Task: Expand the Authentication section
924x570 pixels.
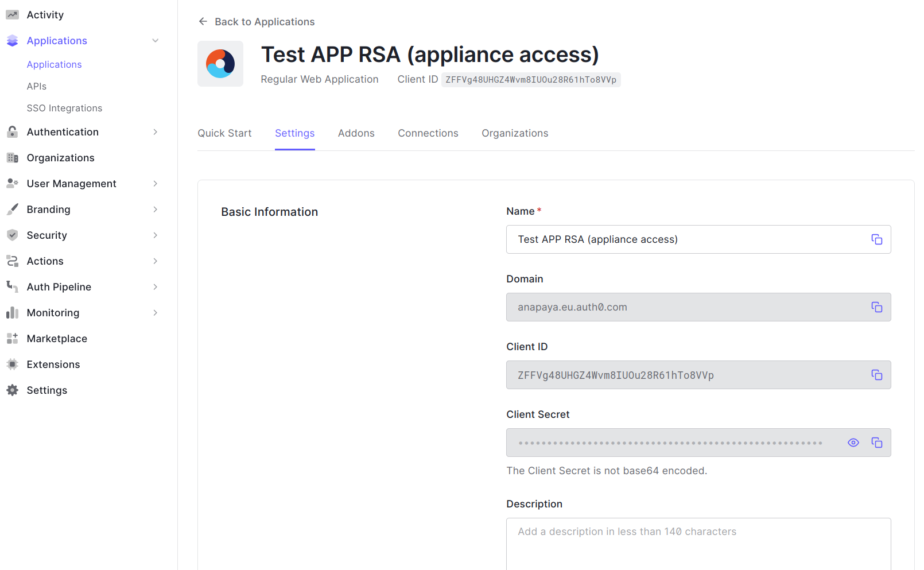Action: 155,132
